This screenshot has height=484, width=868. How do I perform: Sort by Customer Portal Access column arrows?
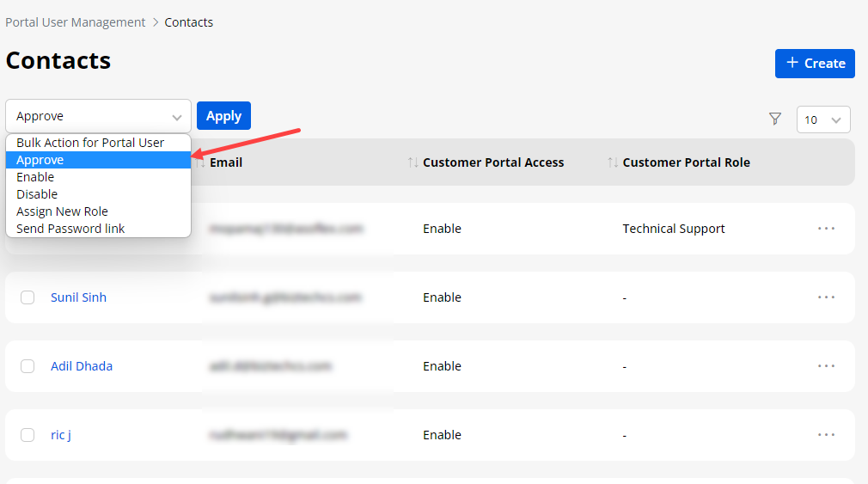pos(413,162)
